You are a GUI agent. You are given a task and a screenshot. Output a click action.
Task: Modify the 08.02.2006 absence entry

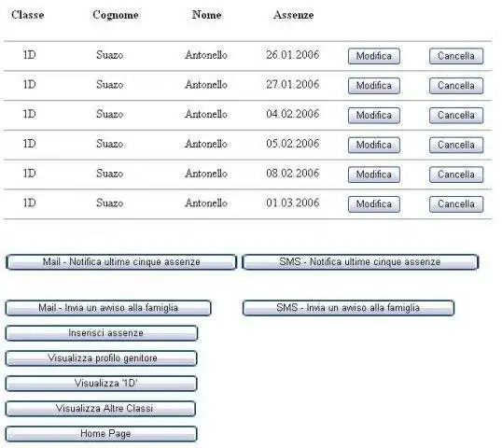click(x=374, y=175)
